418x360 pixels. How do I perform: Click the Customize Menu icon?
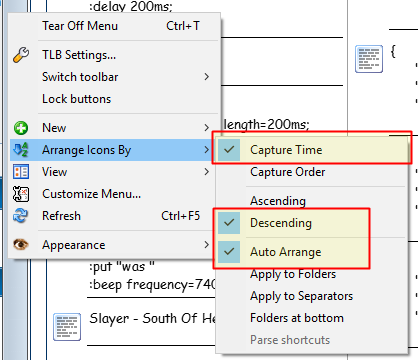point(21,194)
